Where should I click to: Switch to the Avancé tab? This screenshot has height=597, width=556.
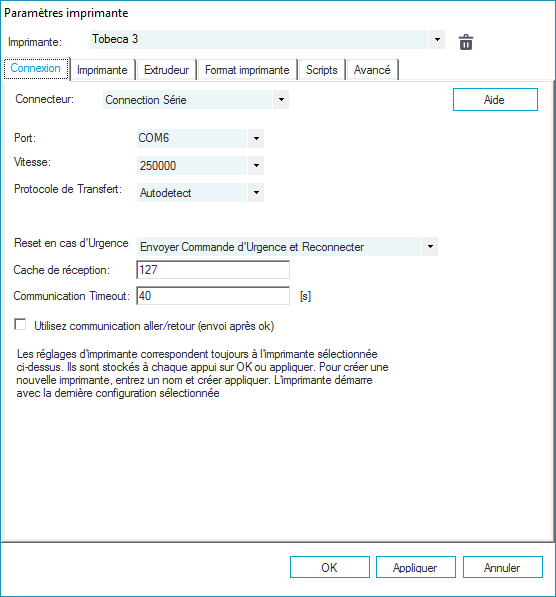(372, 70)
